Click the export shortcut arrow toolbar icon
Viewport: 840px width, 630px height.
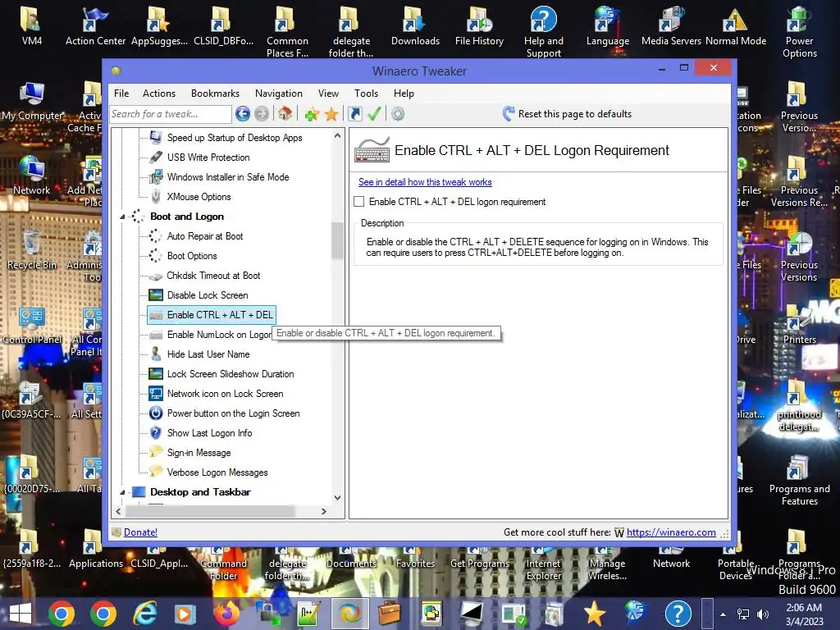354,113
